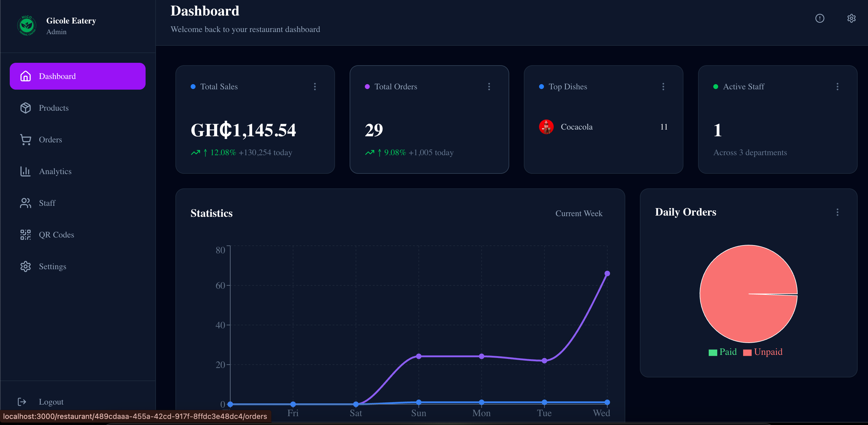Open the Daily Orders options menu
The width and height of the screenshot is (868, 425).
837,212
